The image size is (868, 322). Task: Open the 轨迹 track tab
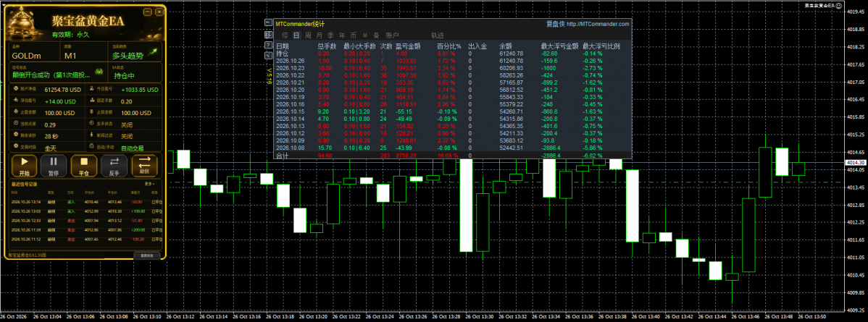[x=438, y=35]
